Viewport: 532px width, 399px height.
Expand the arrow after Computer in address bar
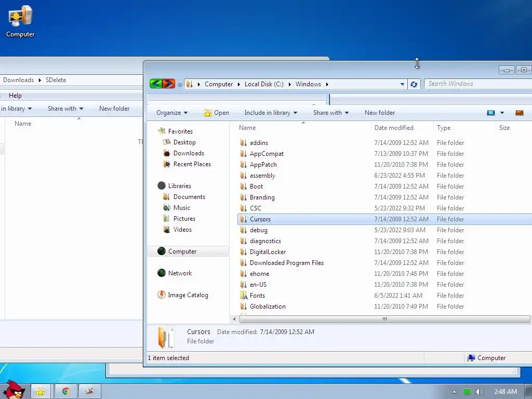[239, 84]
